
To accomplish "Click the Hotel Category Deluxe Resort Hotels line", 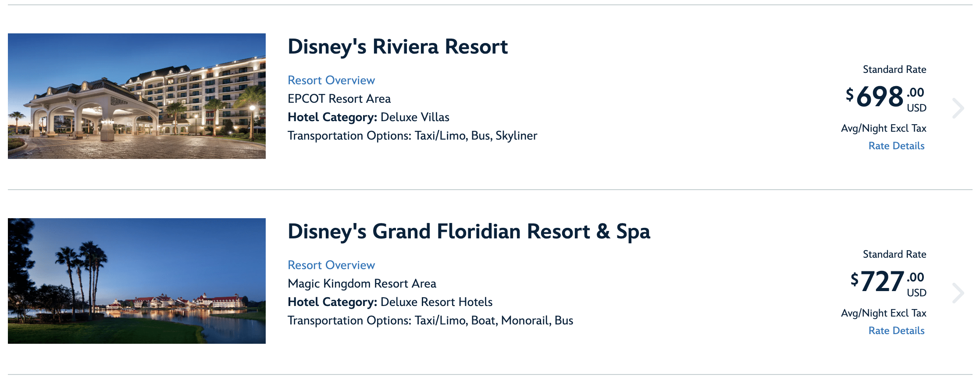I will tap(390, 302).
